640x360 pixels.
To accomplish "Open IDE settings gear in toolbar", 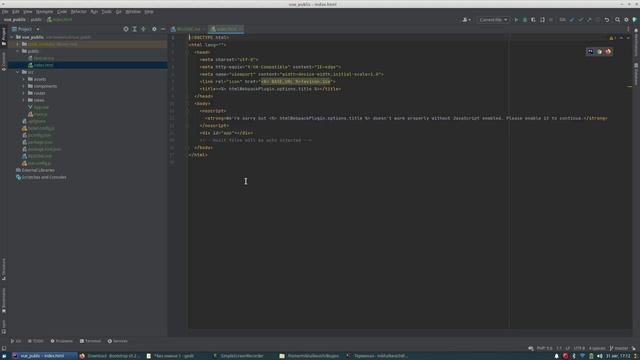I will 626,20.
